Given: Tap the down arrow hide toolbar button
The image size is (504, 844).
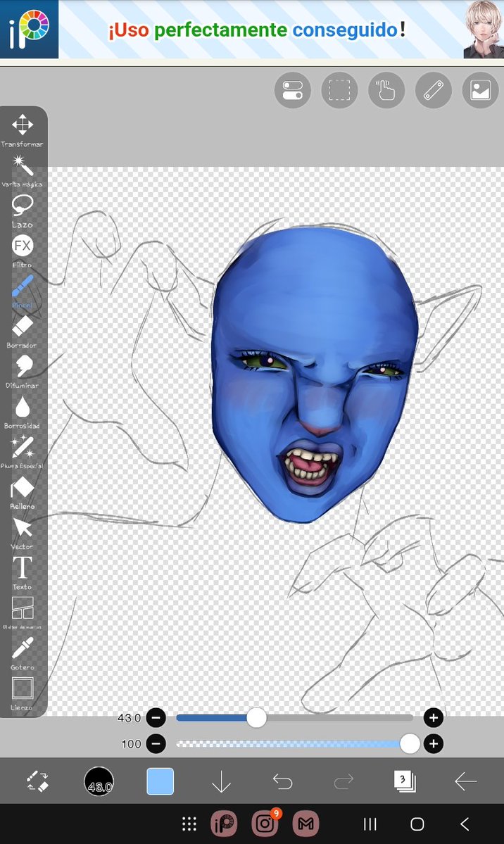Looking at the screenshot, I should pos(221,781).
